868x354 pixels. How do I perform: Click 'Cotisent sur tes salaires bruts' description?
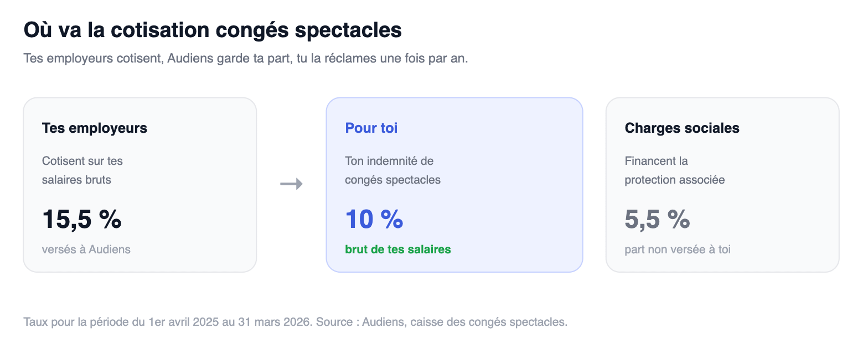(x=82, y=170)
